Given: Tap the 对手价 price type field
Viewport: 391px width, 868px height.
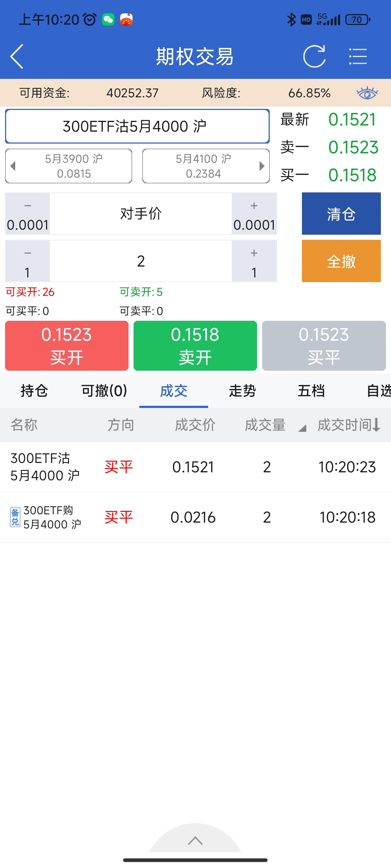Looking at the screenshot, I should pyautogui.click(x=141, y=214).
